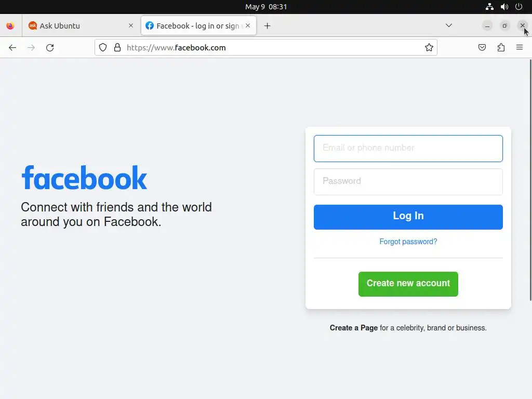Focus the Email or phone number field

click(408, 149)
